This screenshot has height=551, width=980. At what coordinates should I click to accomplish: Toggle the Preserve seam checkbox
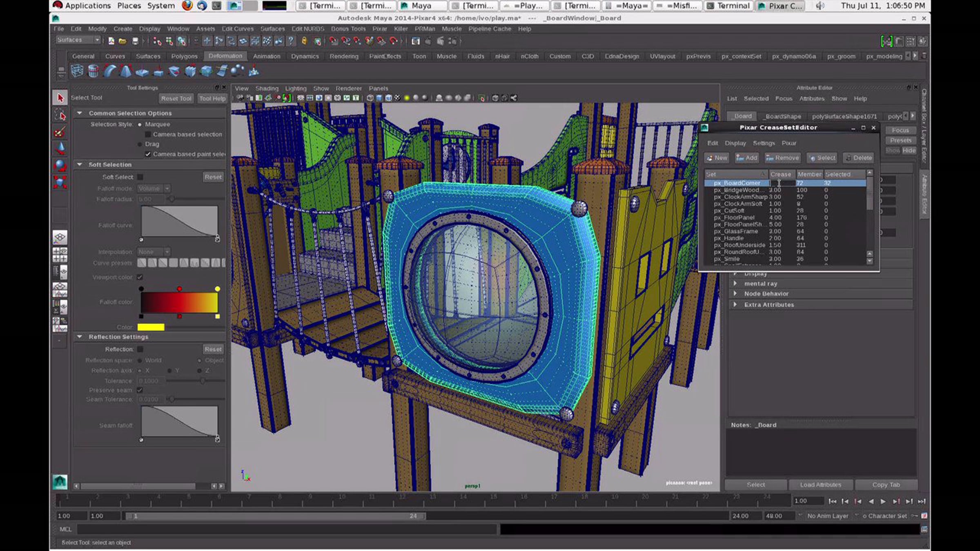[x=140, y=390]
